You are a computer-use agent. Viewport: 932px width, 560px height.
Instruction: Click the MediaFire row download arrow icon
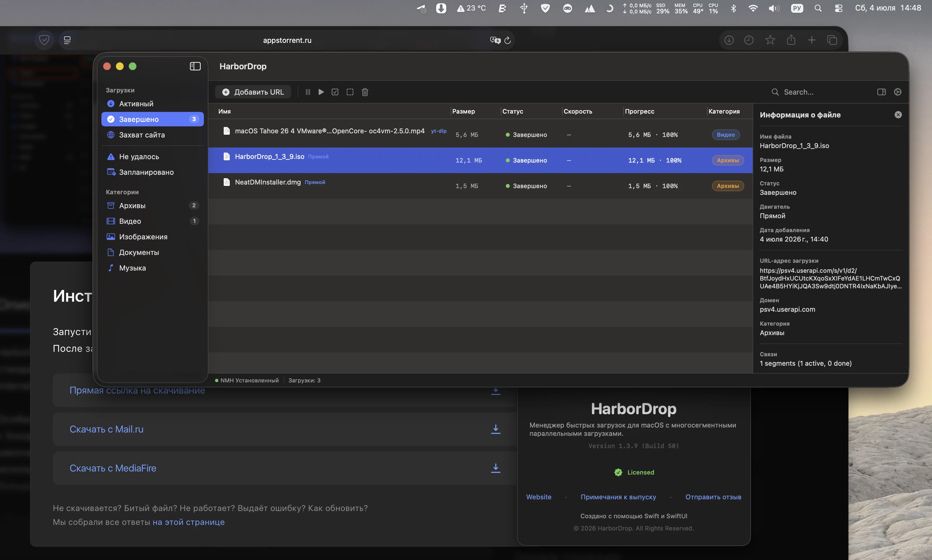point(496,468)
